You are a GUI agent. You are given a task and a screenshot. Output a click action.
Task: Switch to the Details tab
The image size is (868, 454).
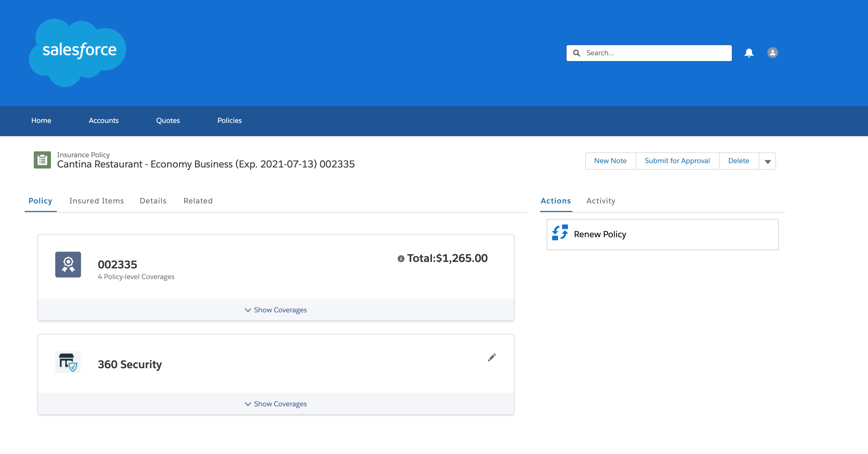pyautogui.click(x=153, y=201)
